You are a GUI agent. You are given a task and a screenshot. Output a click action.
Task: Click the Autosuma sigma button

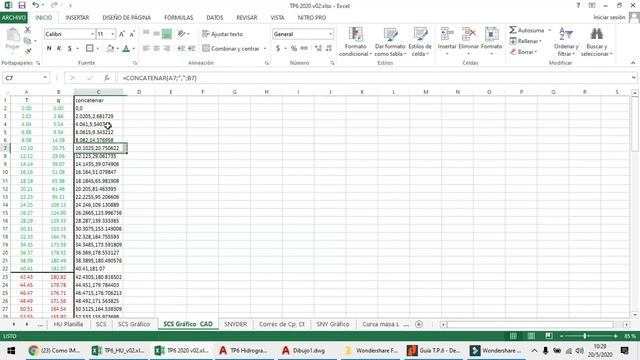pos(527,30)
